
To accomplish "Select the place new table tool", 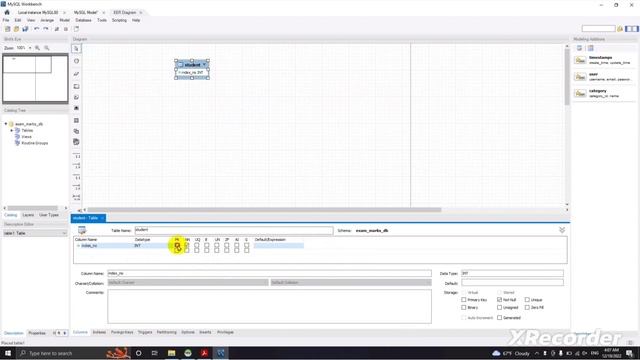I will tap(76, 121).
